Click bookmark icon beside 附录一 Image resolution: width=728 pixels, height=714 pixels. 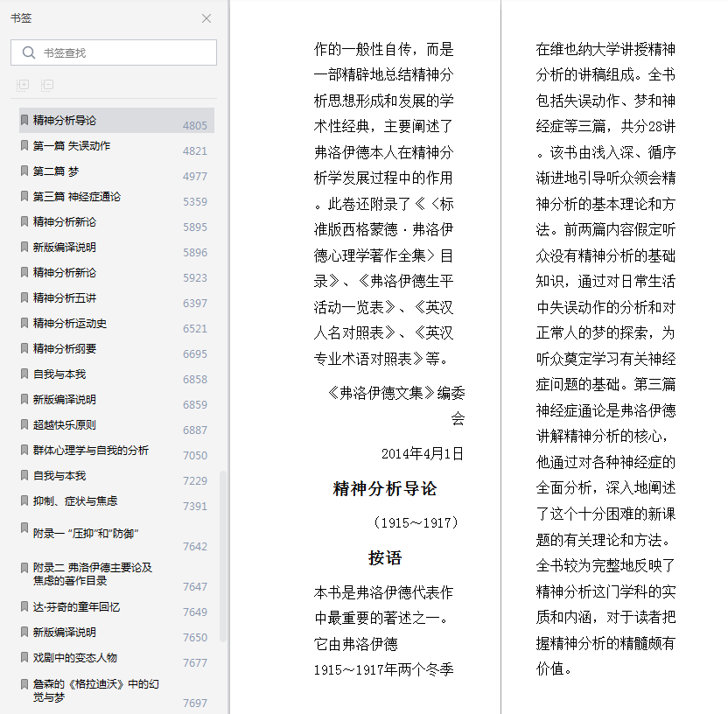(x=24, y=528)
